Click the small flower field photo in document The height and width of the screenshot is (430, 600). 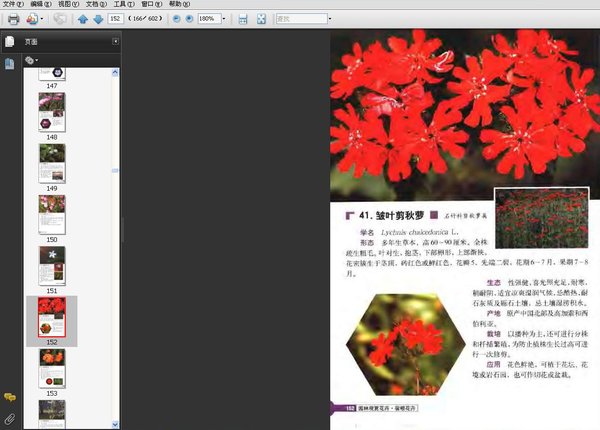541,218
